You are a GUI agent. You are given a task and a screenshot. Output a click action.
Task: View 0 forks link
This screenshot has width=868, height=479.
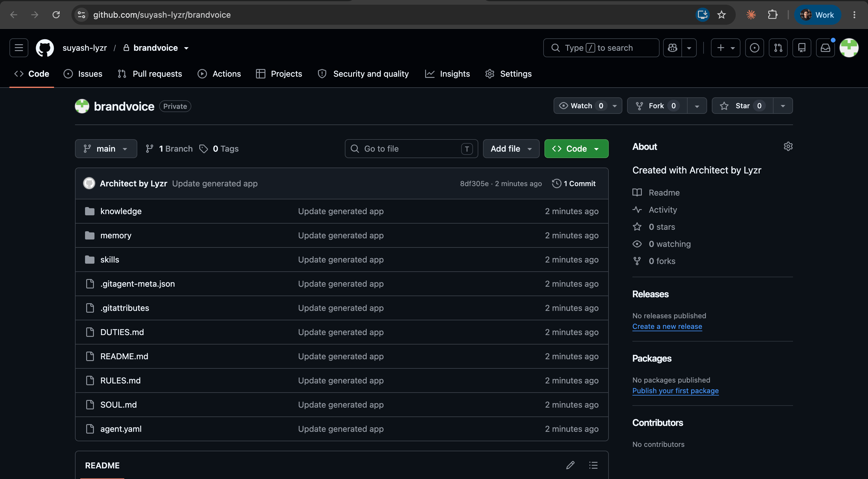[x=654, y=261]
